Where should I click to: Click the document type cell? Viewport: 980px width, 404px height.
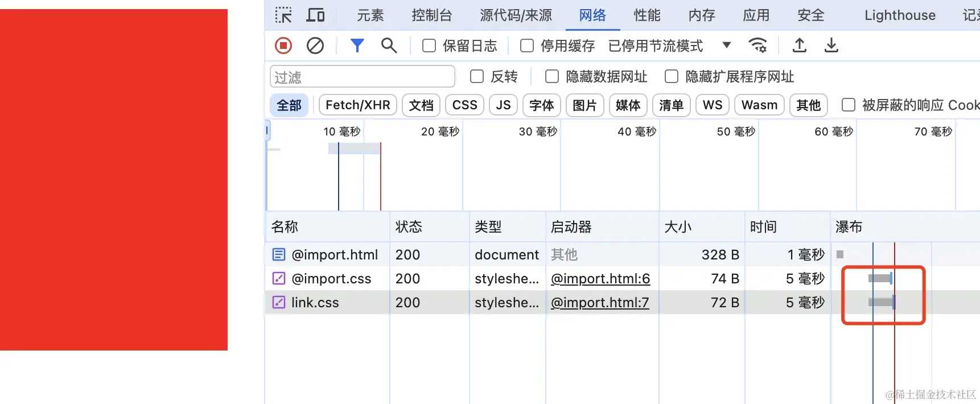507,254
